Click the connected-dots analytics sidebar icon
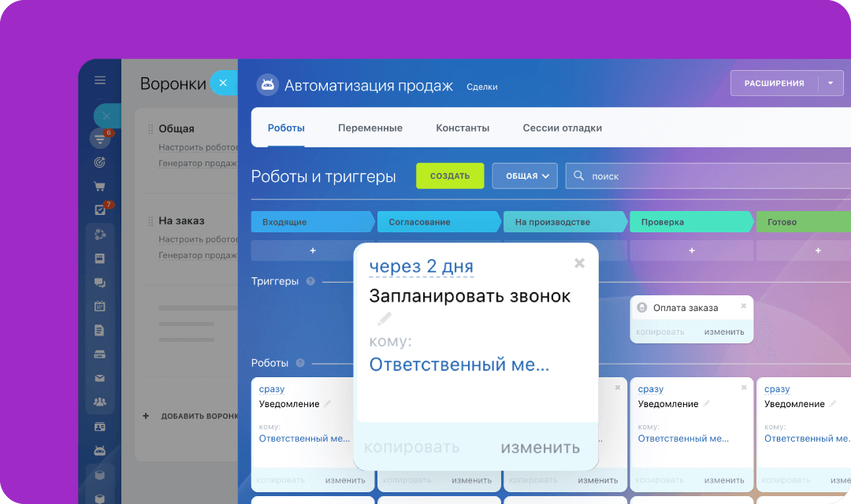The width and height of the screenshot is (851, 504). (100, 235)
